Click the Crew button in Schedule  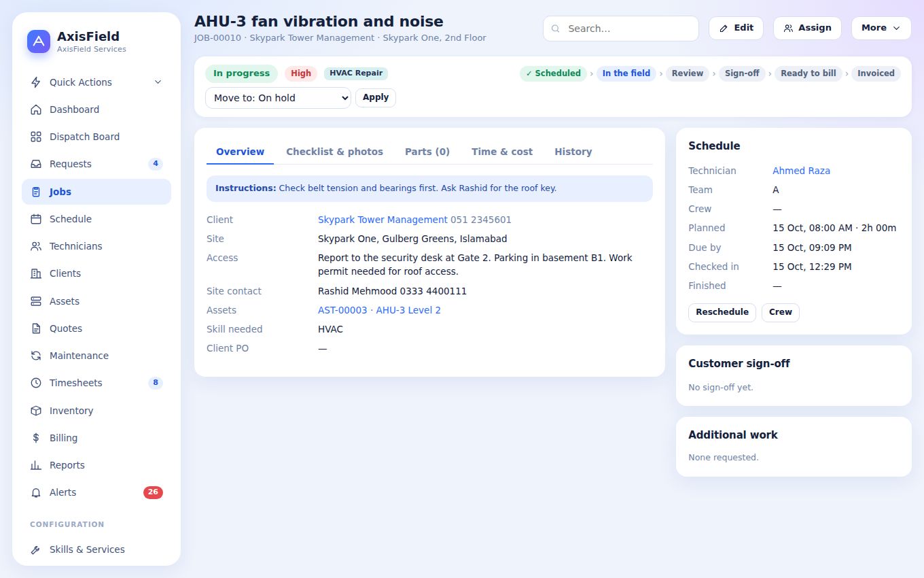[x=781, y=312]
